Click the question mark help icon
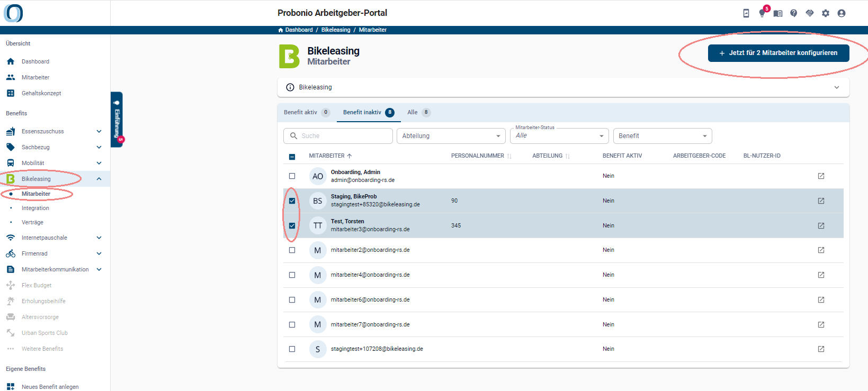Viewport: 868px width, 391px height. pyautogui.click(x=794, y=13)
